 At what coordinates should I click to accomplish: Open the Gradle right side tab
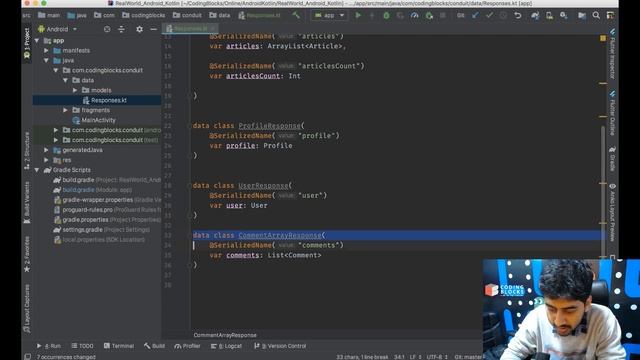click(x=612, y=159)
